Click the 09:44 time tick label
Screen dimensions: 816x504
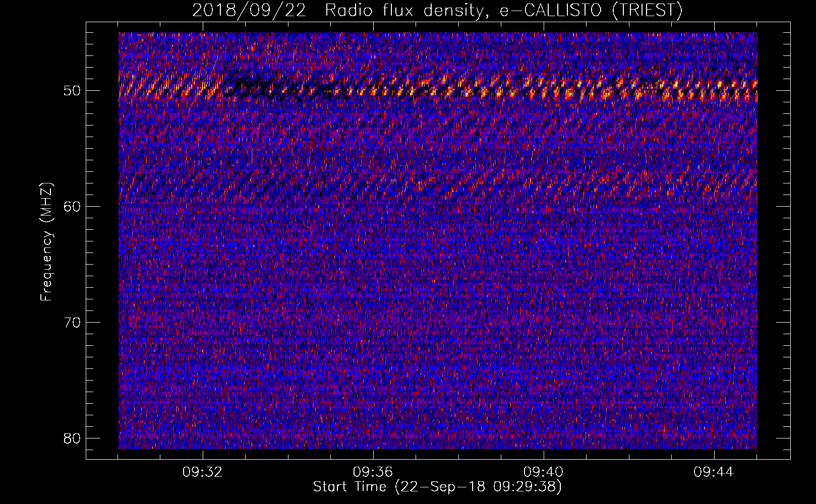[x=714, y=472]
